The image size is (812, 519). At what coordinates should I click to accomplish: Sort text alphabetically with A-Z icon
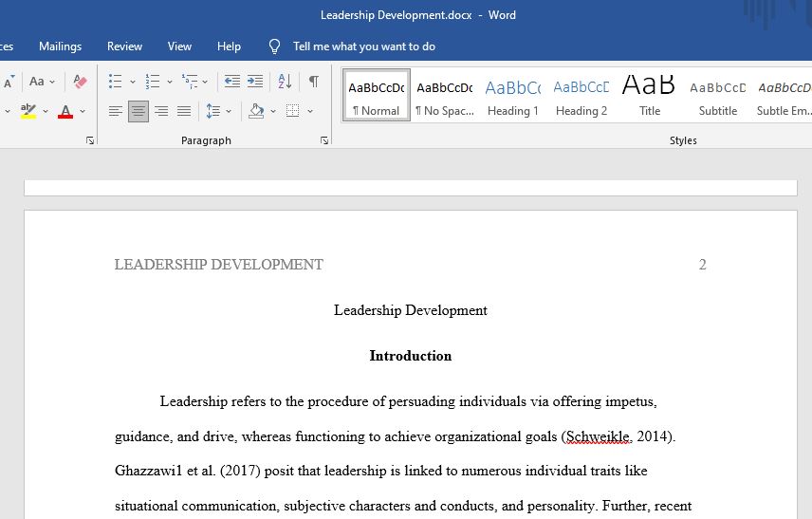point(285,82)
